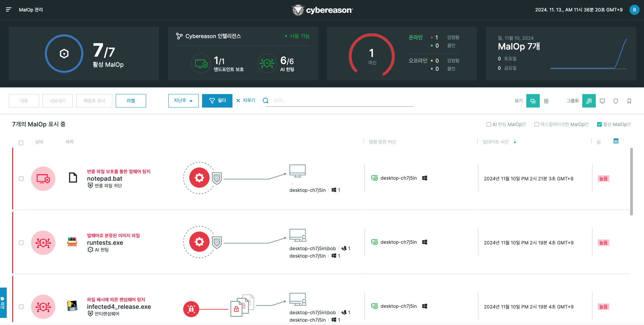Screen dimensions: 644x325
Task: Click the notepad.bat red gear malware node
Action: click(199, 178)
